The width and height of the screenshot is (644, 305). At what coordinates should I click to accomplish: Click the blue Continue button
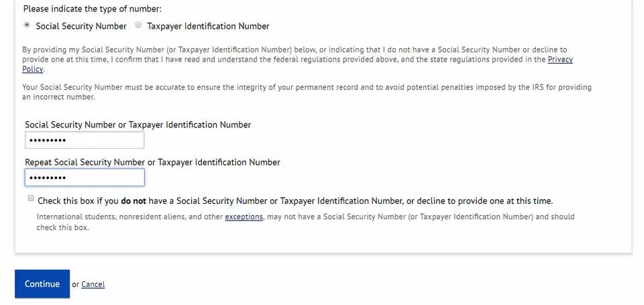click(x=42, y=284)
